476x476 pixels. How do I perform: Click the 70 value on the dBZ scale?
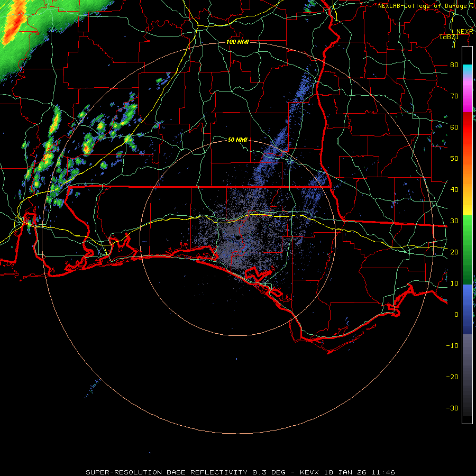(x=454, y=96)
